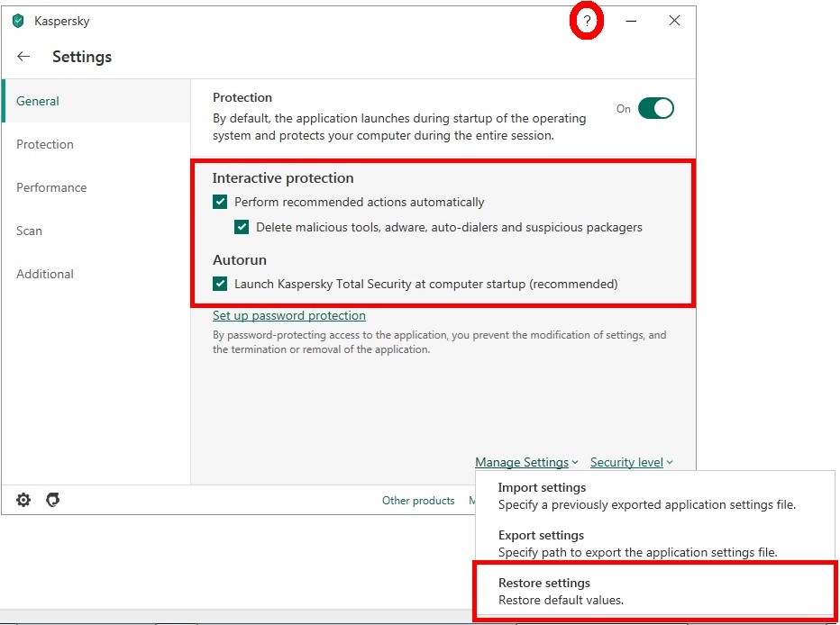Uncheck Delete malicious tools, adware option
This screenshot has width=840, height=625.
(x=242, y=227)
